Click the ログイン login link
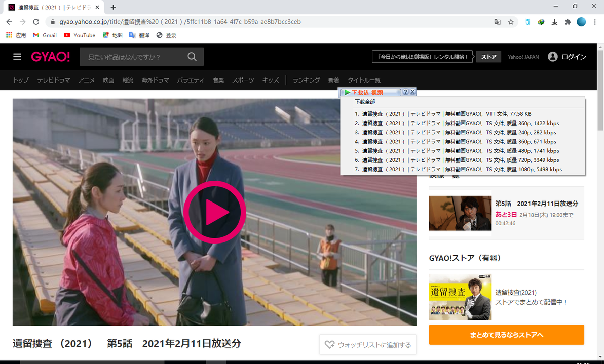The image size is (604, 364). tap(574, 57)
